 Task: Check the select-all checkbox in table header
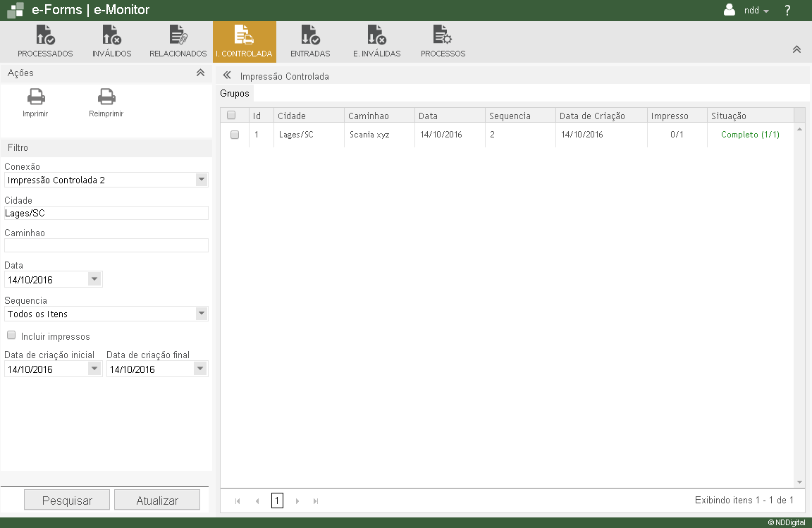pos(231,116)
